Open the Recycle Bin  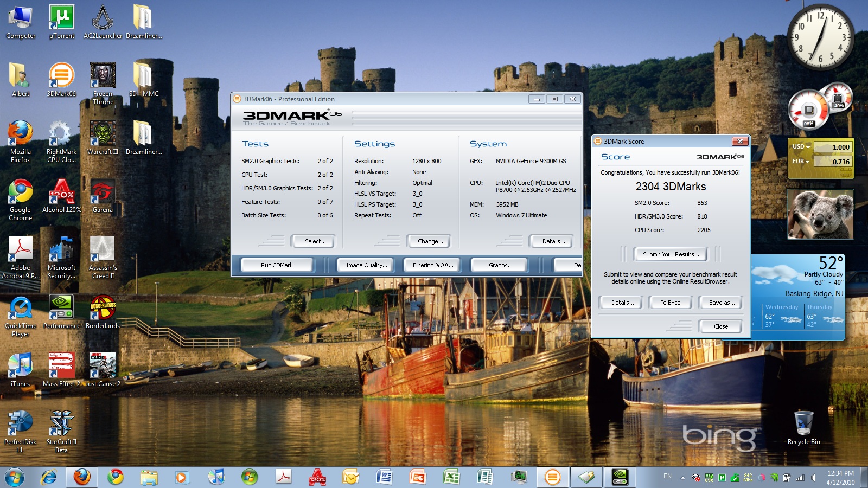(x=803, y=424)
